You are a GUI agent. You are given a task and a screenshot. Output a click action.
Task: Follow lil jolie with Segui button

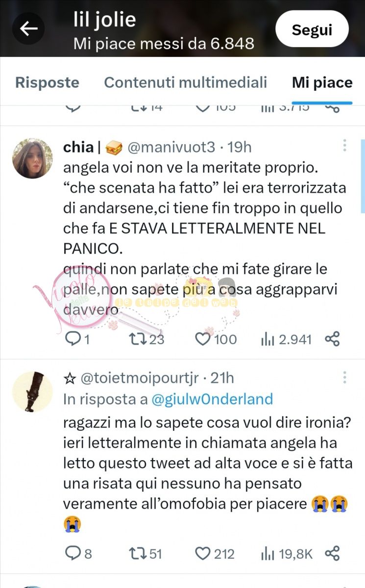312,30
